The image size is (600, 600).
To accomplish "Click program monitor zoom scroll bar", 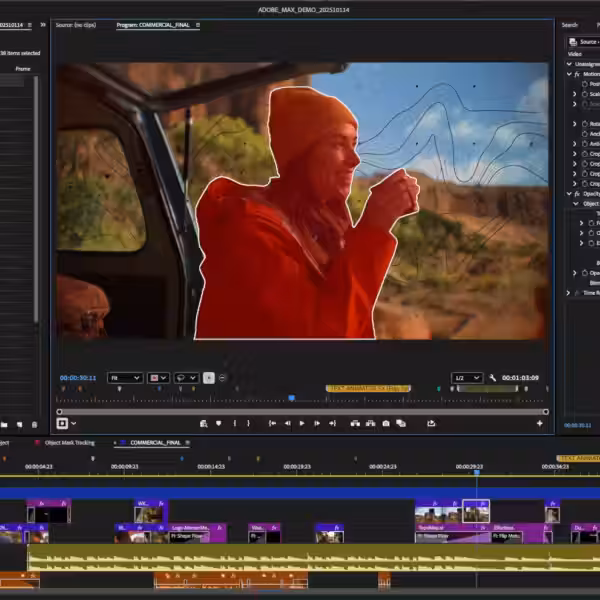I will click(x=302, y=412).
